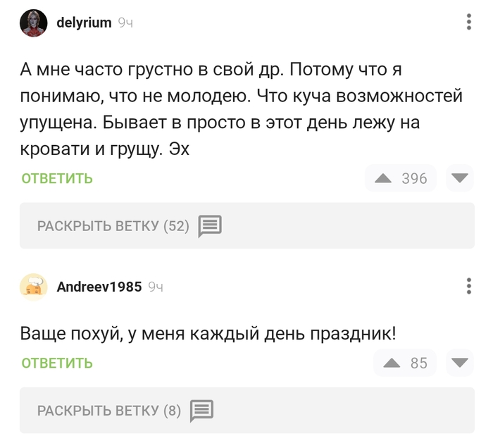The image size is (493, 448).
Task: Click the chat icon beside РАСКРЫТЬ ВЕТКУ (52)
Action: click(210, 226)
